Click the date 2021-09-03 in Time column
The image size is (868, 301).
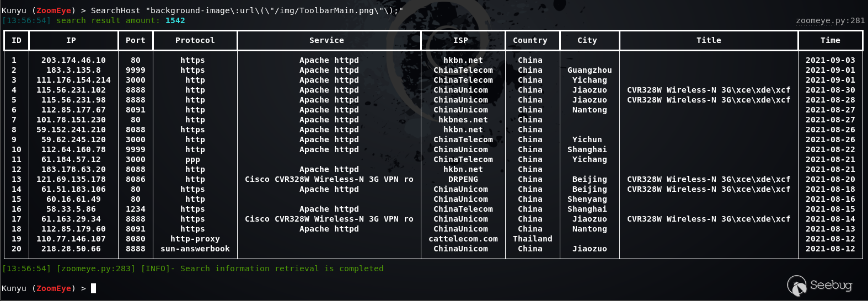tap(831, 60)
